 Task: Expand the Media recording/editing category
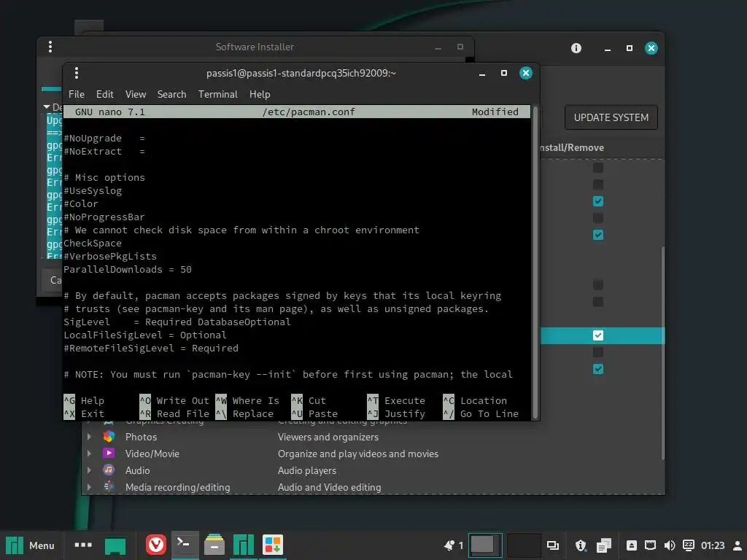coord(89,486)
